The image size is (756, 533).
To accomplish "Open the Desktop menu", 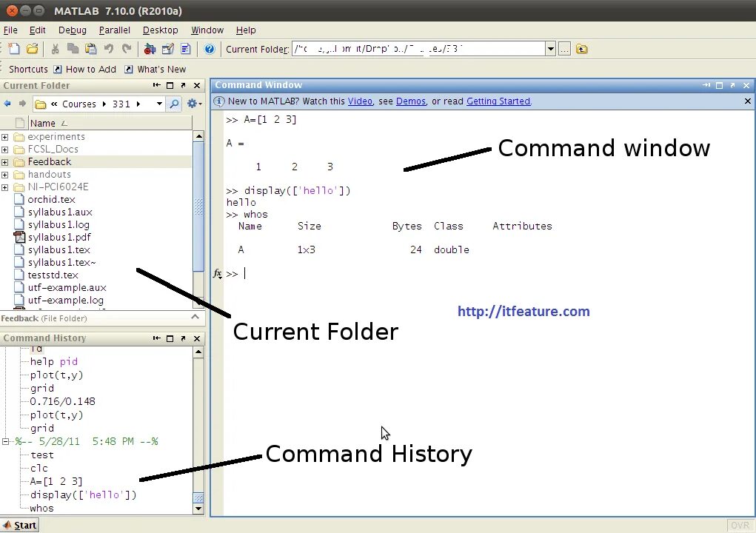I will (160, 30).
